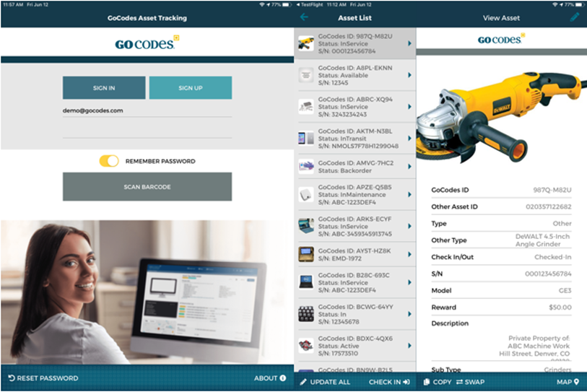Tap Check In/Out value Checked-In
Screen dimensions: 587x392
coord(553,257)
